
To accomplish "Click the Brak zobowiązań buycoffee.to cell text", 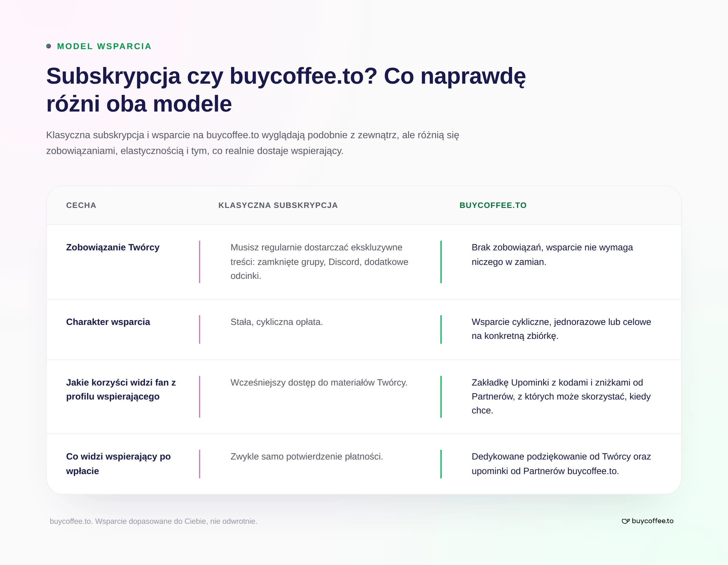I will coord(552,255).
